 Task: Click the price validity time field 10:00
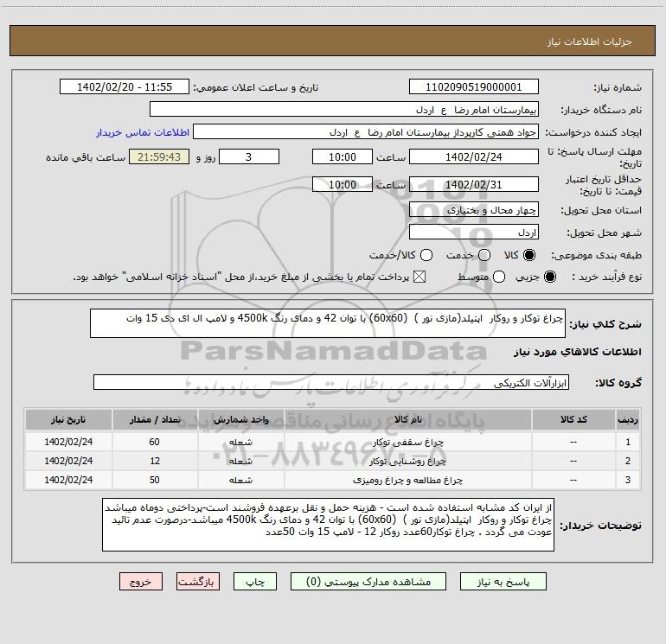coord(343,184)
